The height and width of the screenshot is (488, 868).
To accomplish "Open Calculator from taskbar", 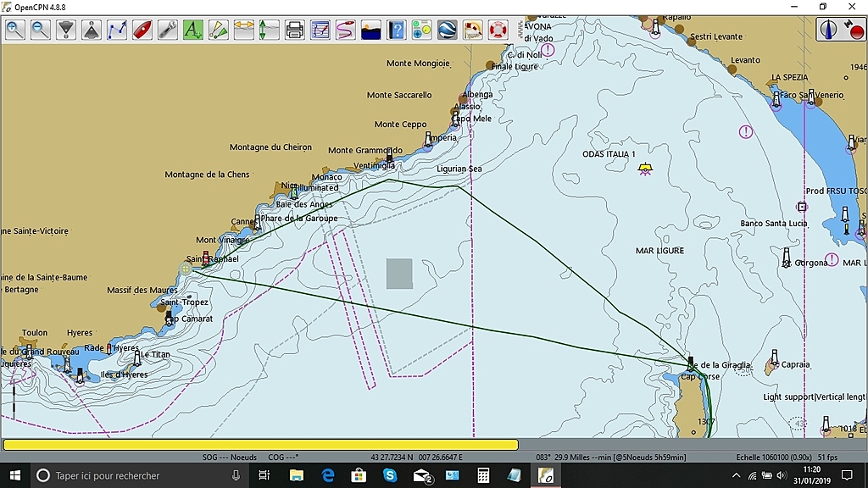I will tap(483, 475).
